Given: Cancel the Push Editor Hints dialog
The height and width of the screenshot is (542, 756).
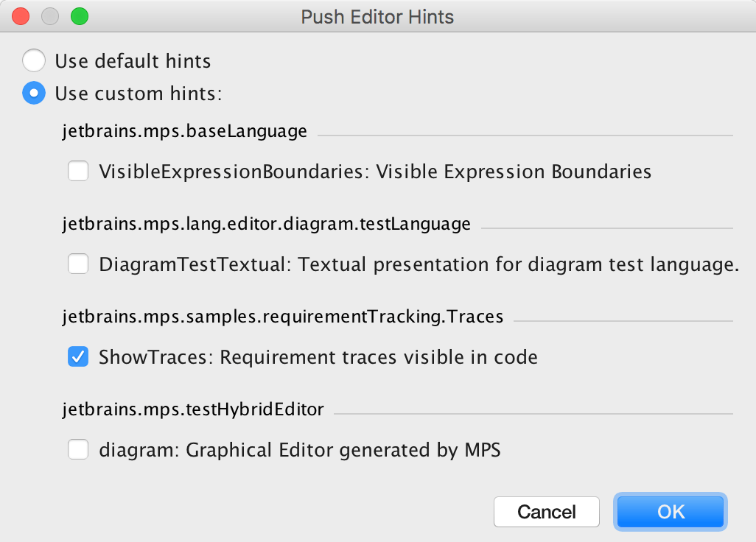Looking at the screenshot, I should click(547, 512).
